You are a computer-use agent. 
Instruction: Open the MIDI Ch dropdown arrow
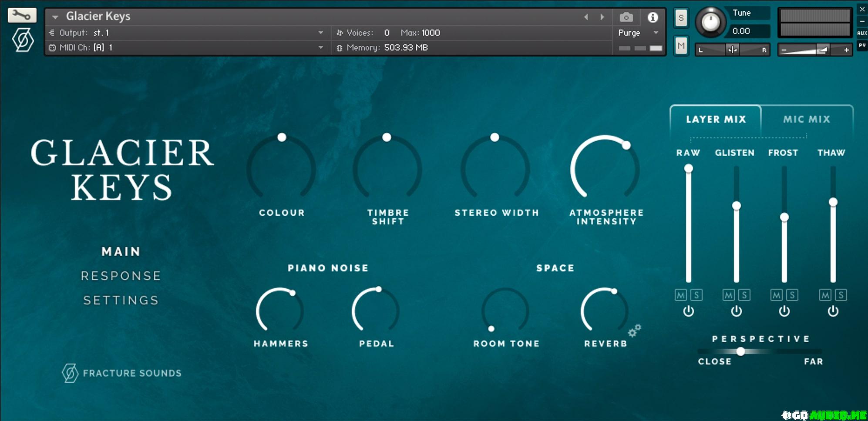pyautogui.click(x=321, y=47)
